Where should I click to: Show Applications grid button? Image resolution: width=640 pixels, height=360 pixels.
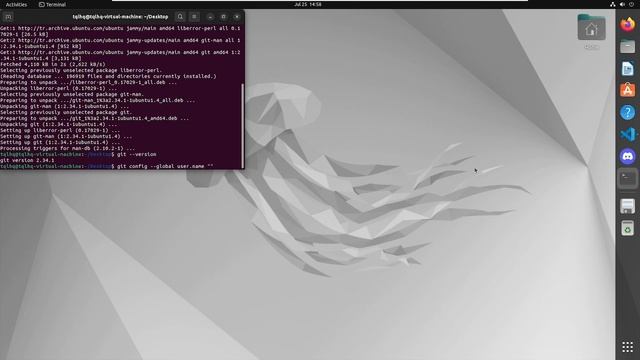(x=628, y=347)
